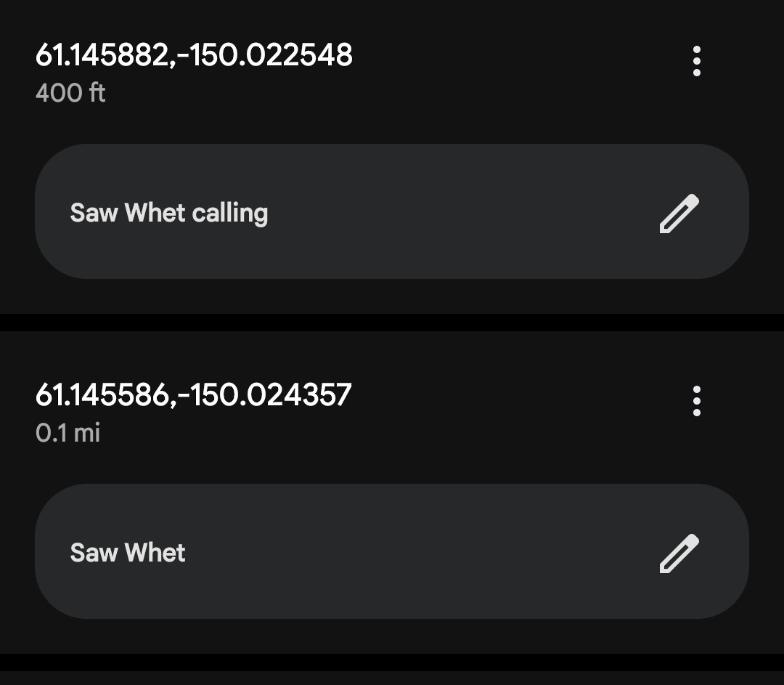Show more options for the 0.1 mi place
784x685 pixels.
pos(696,401)
